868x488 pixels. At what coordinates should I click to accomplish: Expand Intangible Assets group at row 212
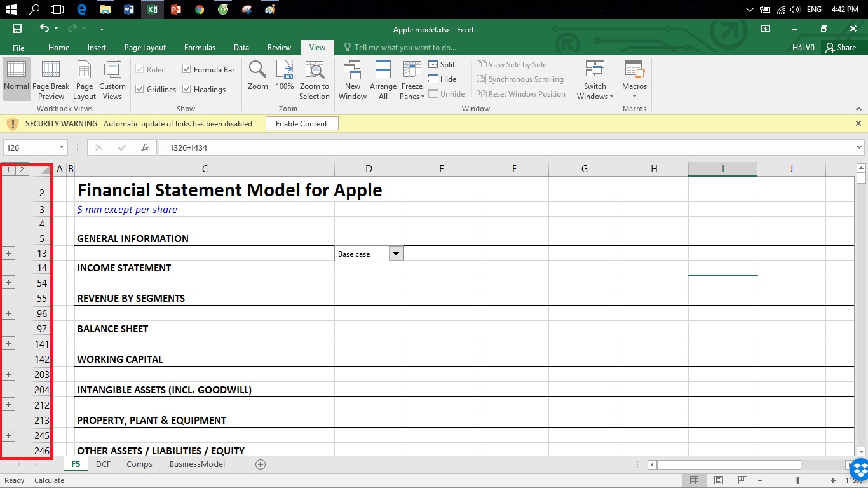point(8,405)
